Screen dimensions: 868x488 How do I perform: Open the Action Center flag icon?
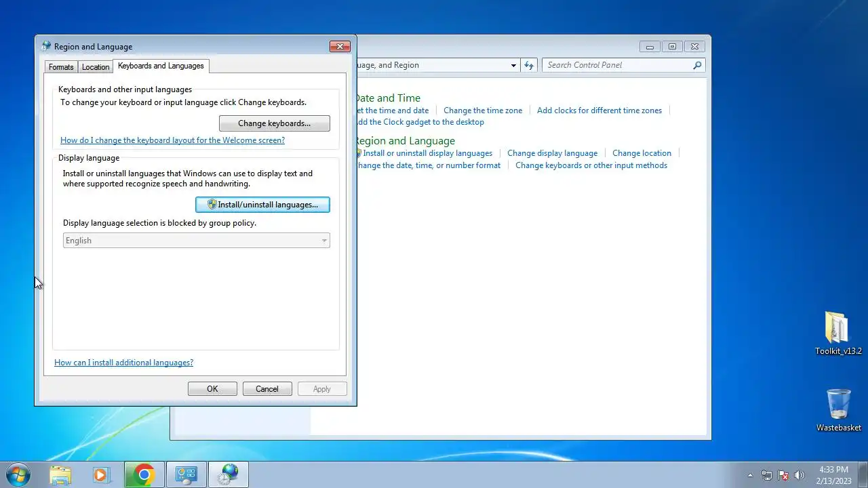click(783, 475)
